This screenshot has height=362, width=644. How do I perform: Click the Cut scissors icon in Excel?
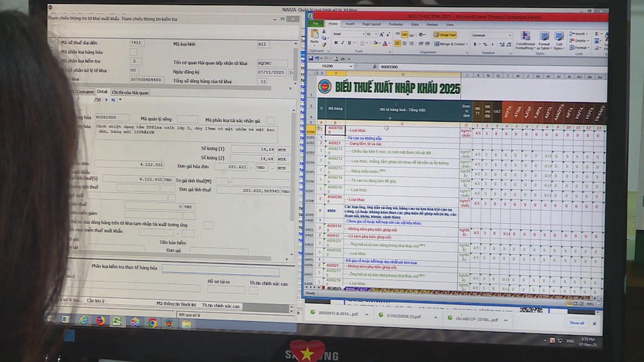click(324, 31)
